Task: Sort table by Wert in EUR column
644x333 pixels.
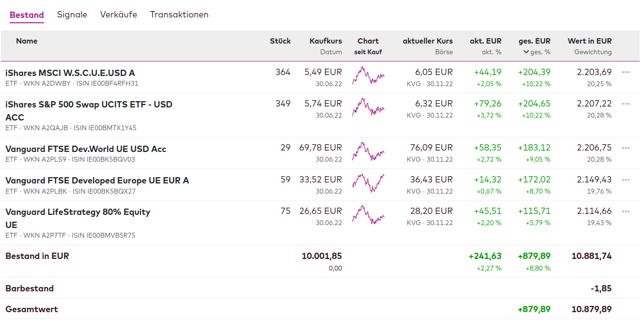Action: (589, 41)
